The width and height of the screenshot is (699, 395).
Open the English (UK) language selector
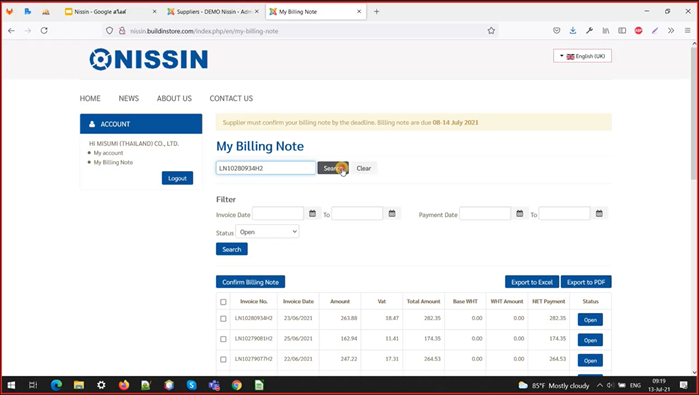point(582,56)
